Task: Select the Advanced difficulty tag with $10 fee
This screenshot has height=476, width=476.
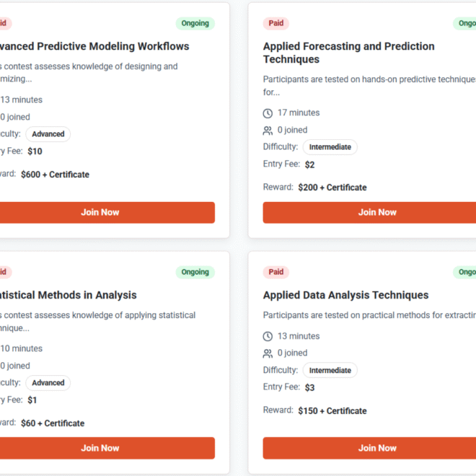Action: pos(48,134)
